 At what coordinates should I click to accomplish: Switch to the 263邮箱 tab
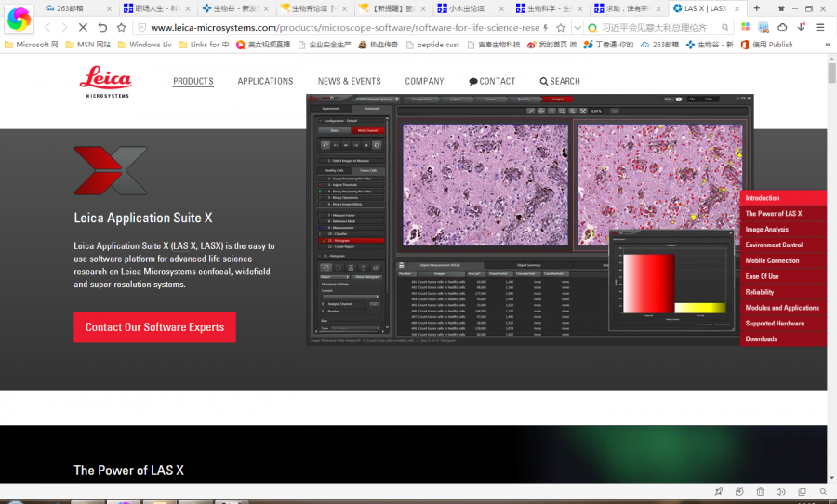[77, 8]
